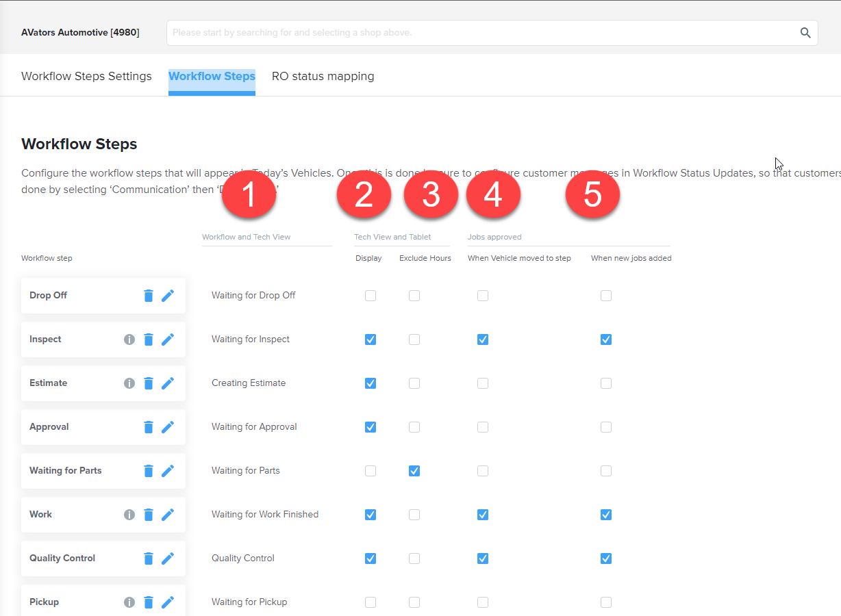The height and width of the screenshot is (616, 841).
Task: Click the edit pencil icon for Drop Off
Action: coord(168,295)
